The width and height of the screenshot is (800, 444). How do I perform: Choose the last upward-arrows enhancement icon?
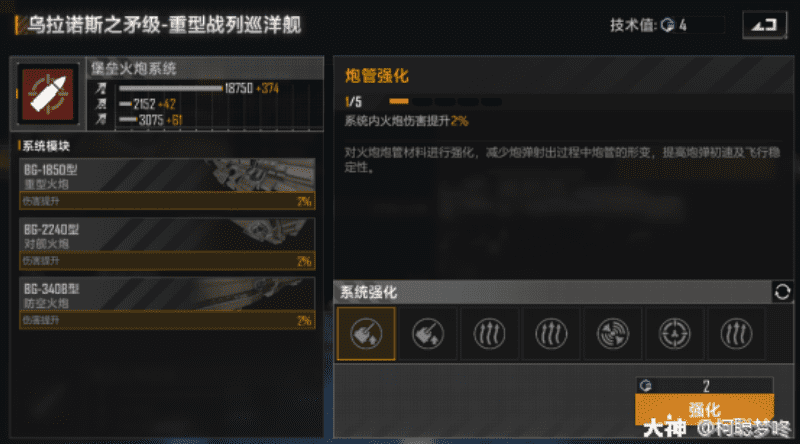pyautogui.click(x=736, y=334)
